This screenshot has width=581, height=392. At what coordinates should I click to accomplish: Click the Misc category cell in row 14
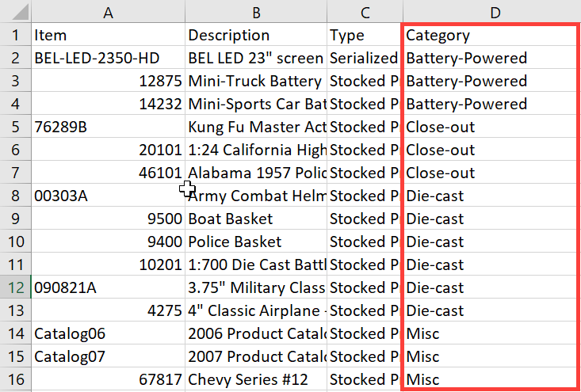[490, 333]
